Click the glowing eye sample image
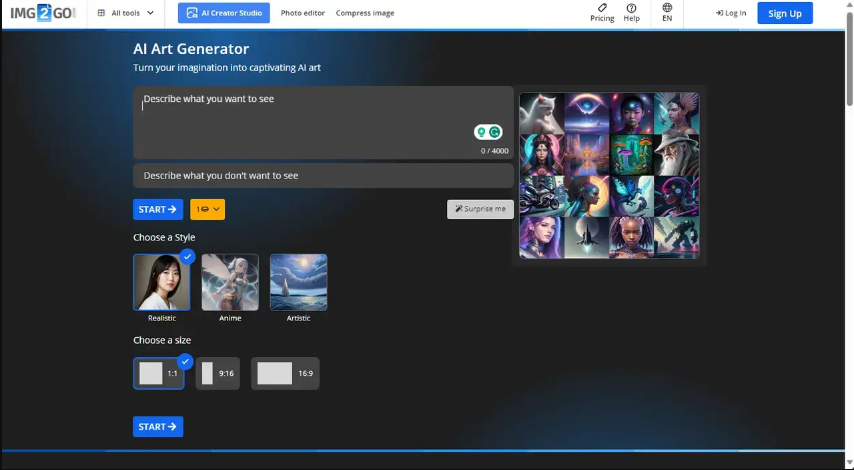The height and width of the screenshot is (470, 854). click(587, 113)
